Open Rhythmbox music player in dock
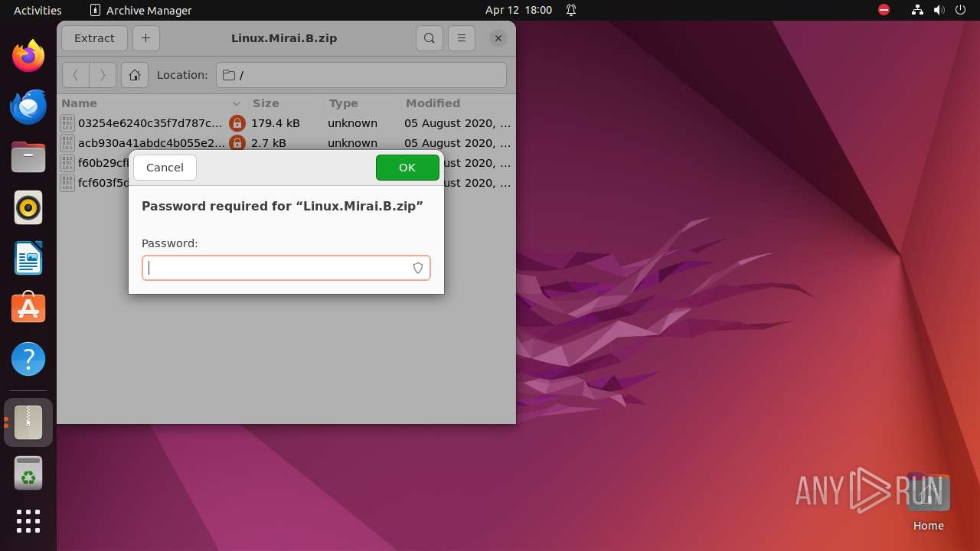 click(28, 207)
